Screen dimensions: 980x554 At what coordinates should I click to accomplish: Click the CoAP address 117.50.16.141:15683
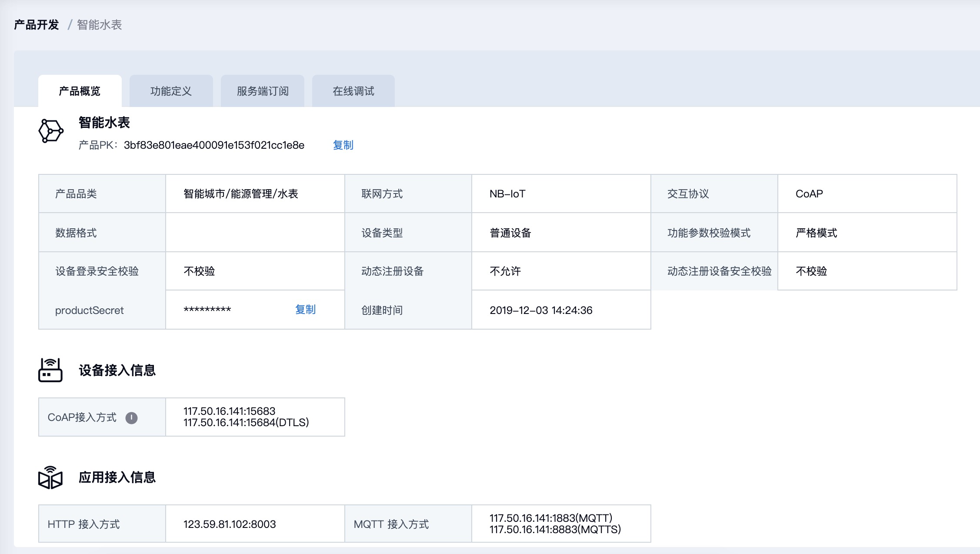229,411
